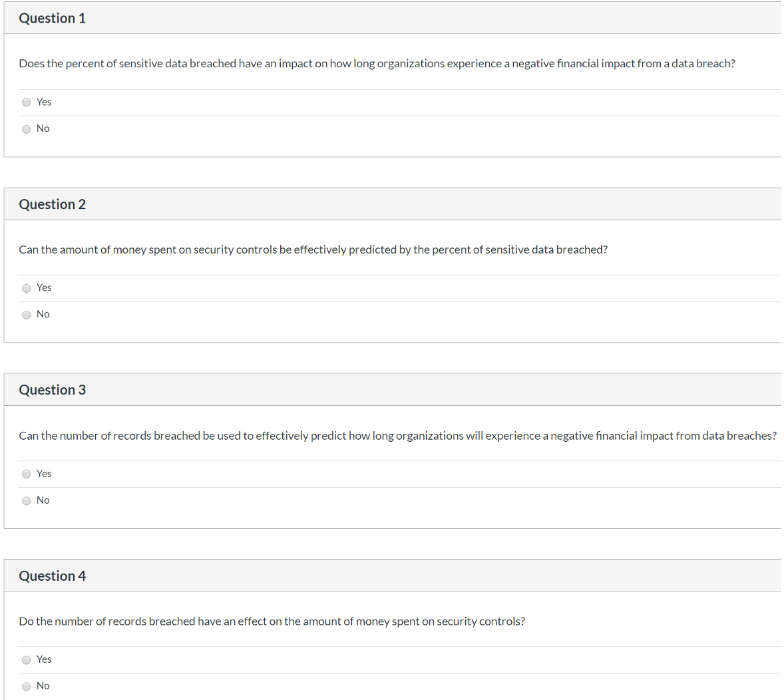
Task: Select No radio button for Question 4
Action: pos(27,687)
